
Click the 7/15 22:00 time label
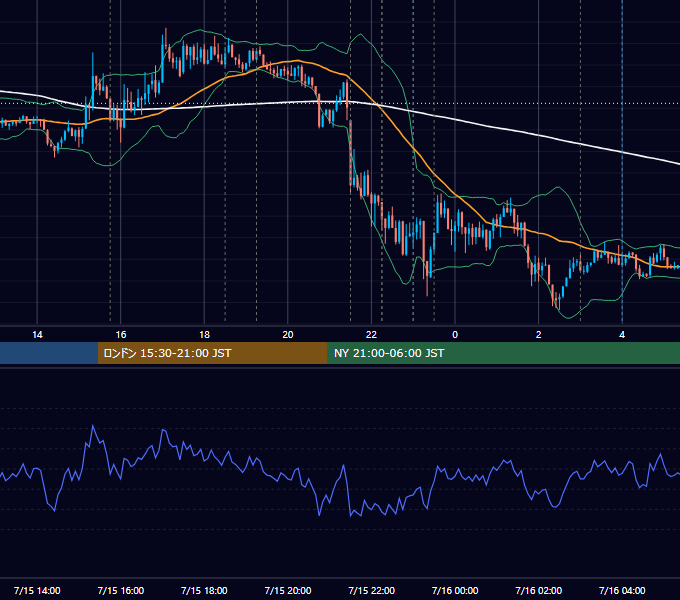tap(372, 590)
